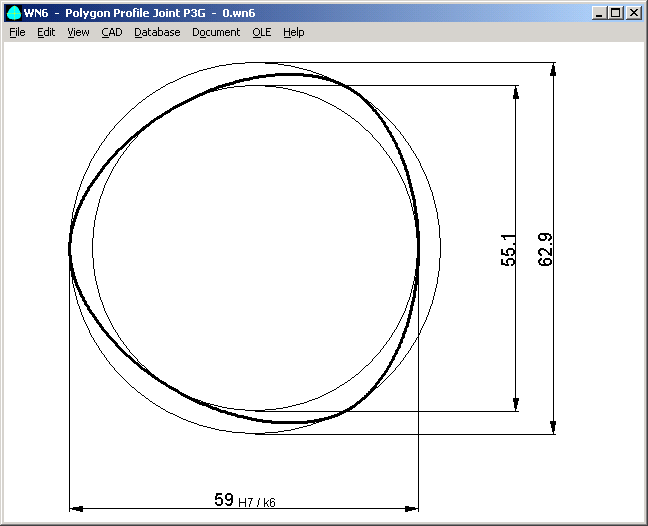Viewport: 648px width, 526px height.
Task: Click the WN6 application icon in title bar
Action: tap(13, 13)
